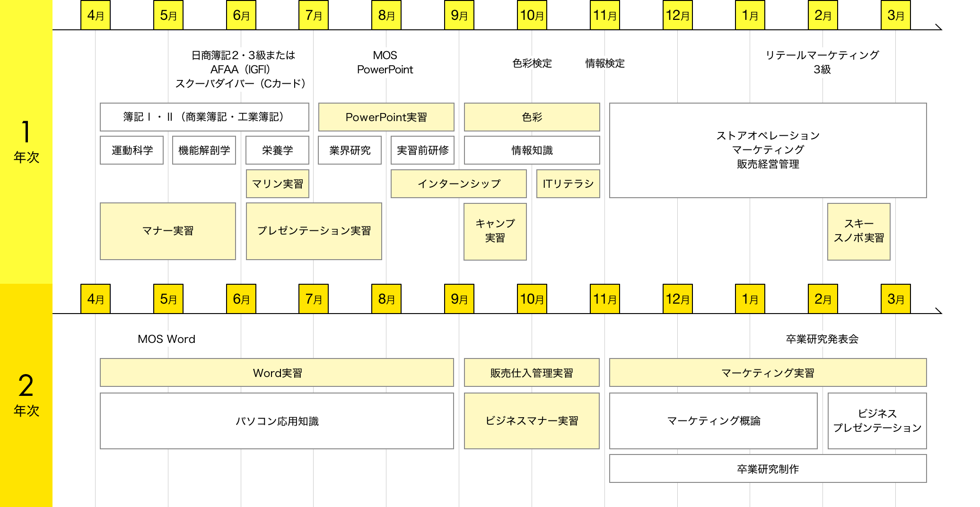980x507 pixels.
Task: Click the 1年次 4月 month marker
Action: [x=96, y=15]
